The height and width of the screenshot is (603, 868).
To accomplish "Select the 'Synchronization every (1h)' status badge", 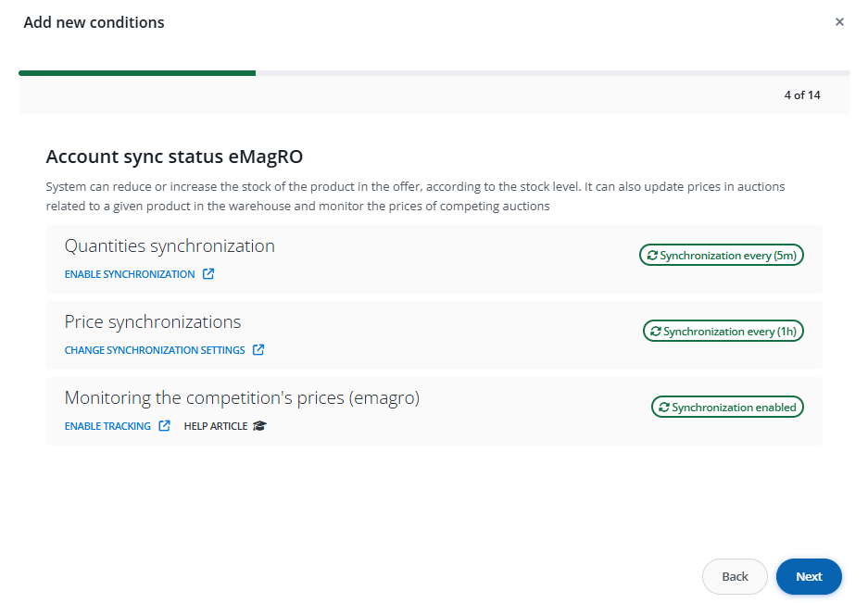I will click(723, 332).
